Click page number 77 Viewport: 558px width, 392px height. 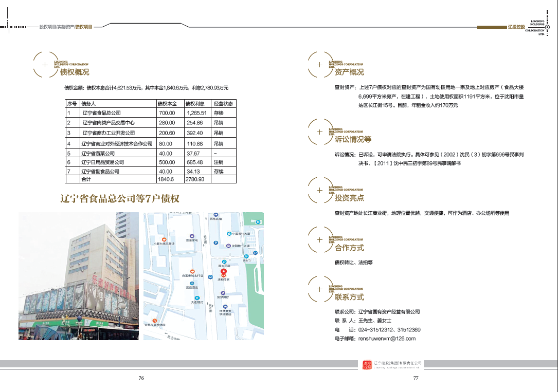coord(416,378)
